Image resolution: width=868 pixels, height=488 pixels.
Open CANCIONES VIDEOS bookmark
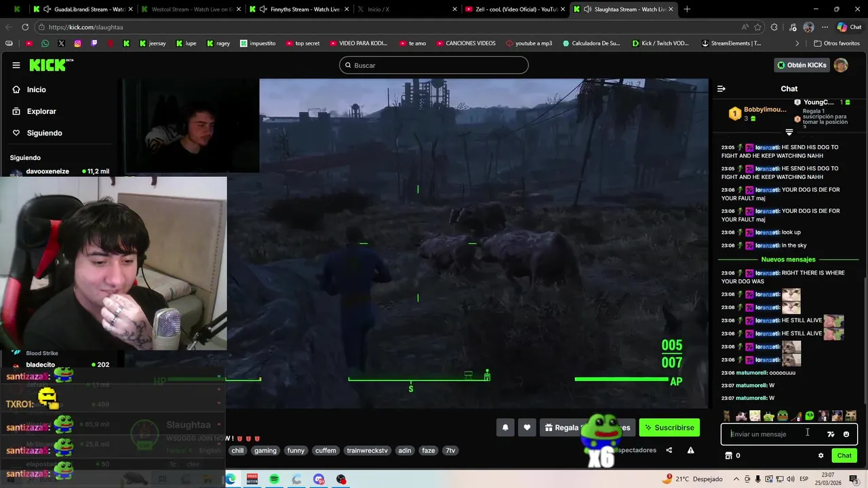click(465, 43)
